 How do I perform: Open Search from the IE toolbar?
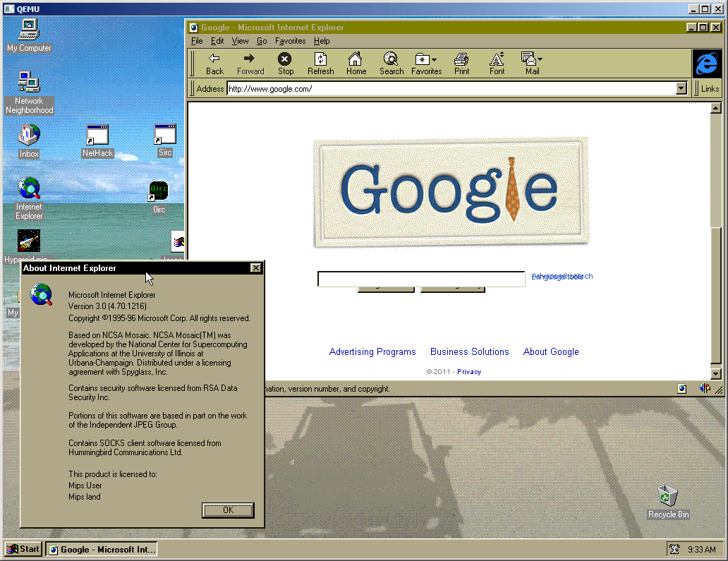391,64
